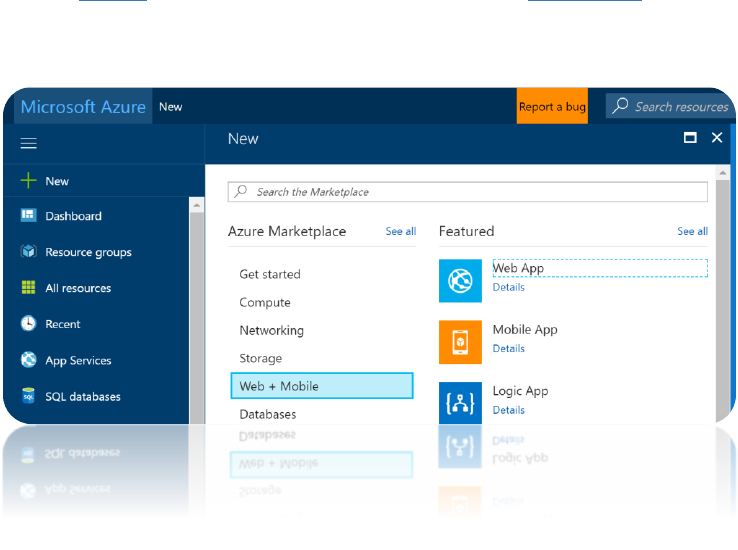This screenshot has height=550, width=738.
Task: Click the Logic App tile icon
Action: (x=460, y=403)
